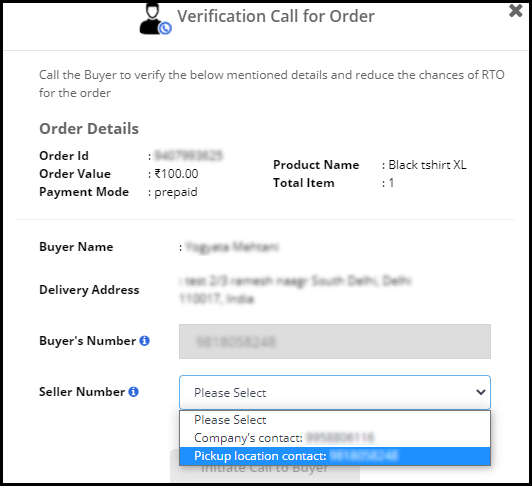Click the ₹100.00 order value
Viewport: 532px width, 486px height.
point(176,174)
